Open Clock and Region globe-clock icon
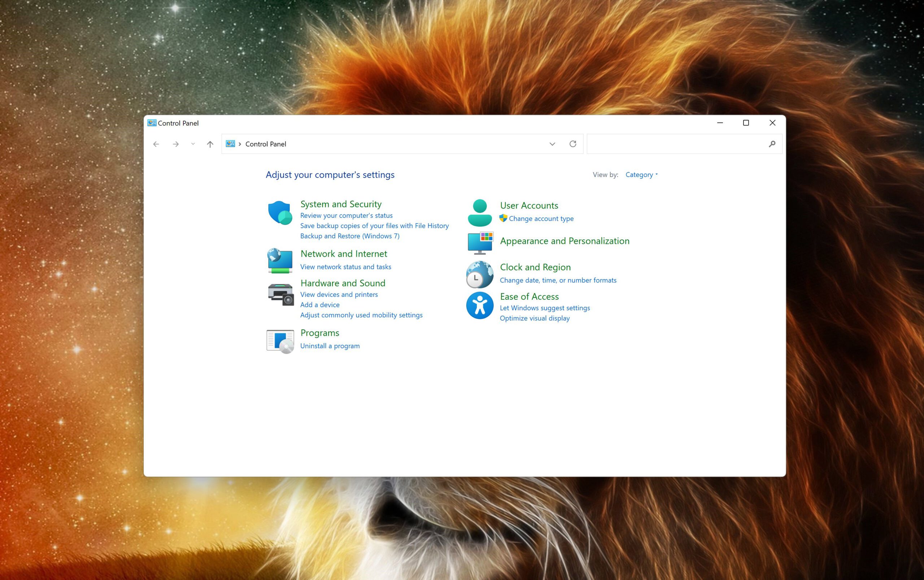The height and width of the screenshot is (580, 924). click(x=480, y=275)
